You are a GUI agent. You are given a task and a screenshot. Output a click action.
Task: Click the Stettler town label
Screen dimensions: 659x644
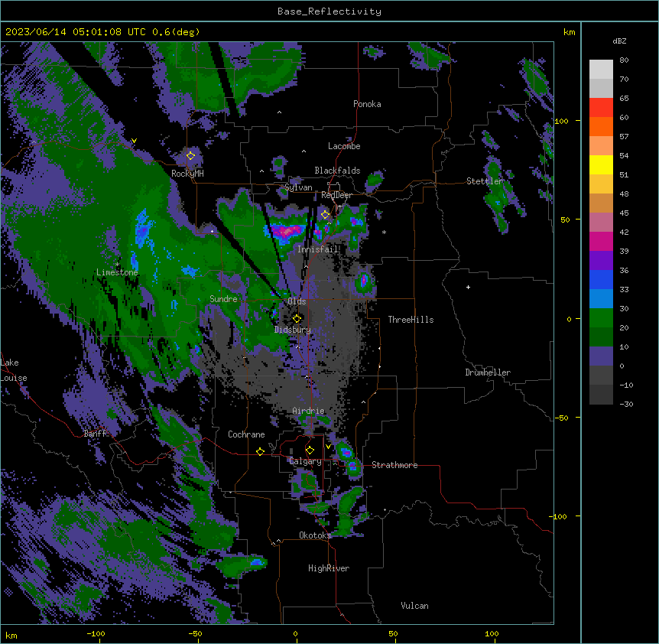[485, 181]
